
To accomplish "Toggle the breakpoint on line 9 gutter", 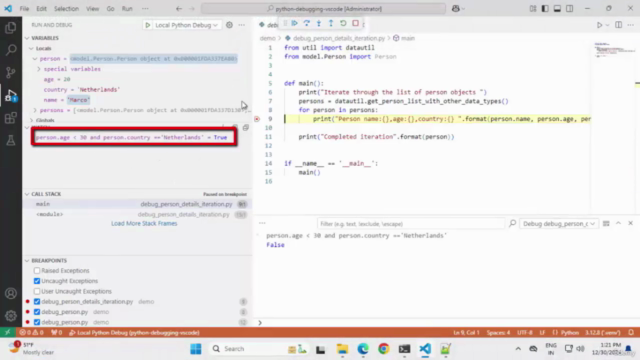I will [x=257, y=119].
